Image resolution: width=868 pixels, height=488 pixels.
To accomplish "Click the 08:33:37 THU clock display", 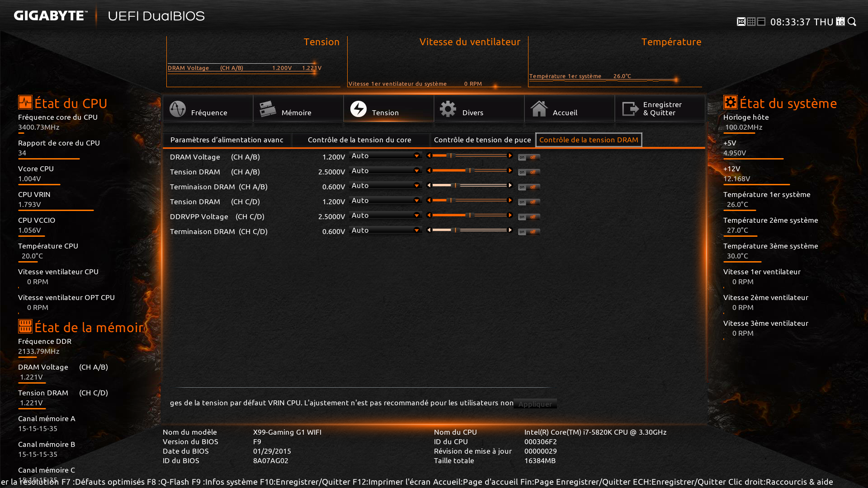I will coord(802,22).
